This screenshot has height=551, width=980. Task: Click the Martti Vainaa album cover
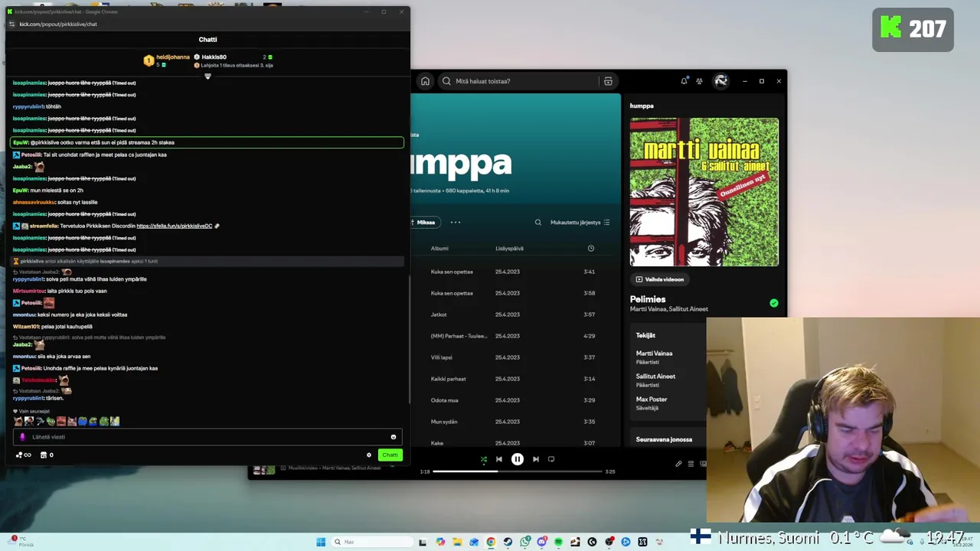tap(704, 192)
